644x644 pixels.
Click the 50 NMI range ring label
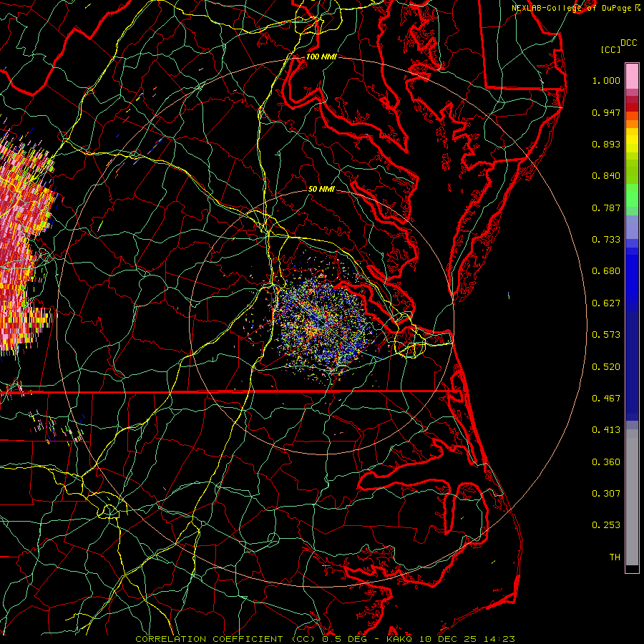321,189
